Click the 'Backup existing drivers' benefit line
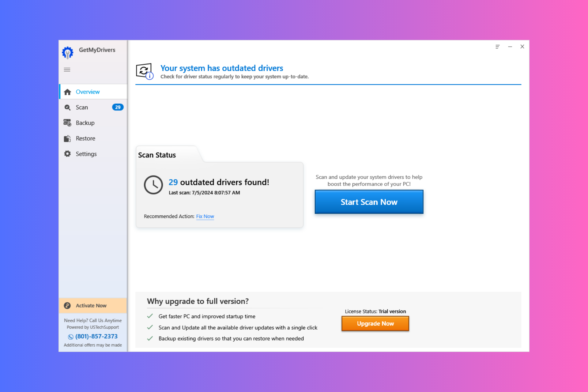Screen dimensions: 588x392 (x=231, y=338)
